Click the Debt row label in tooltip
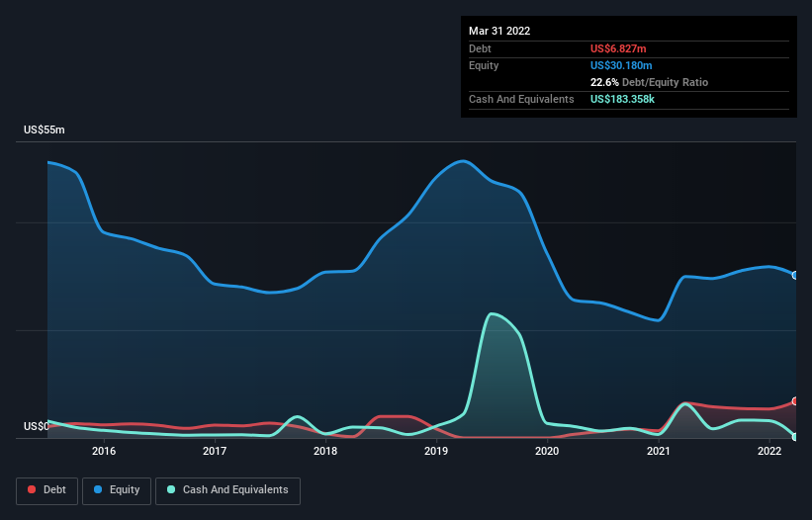812x520 pixels. (x=480, y=48)
